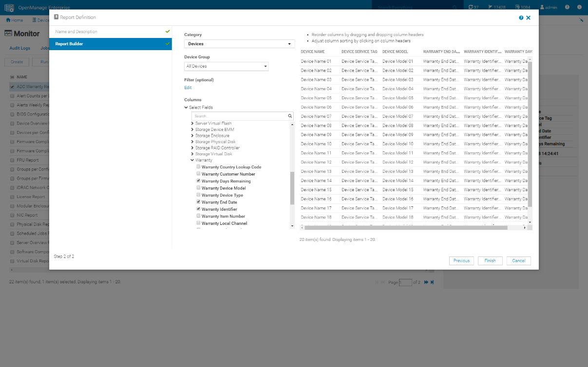Check Warranty Item Number field
The width and height of the screenshot is (588, 367).
point(198,216)
